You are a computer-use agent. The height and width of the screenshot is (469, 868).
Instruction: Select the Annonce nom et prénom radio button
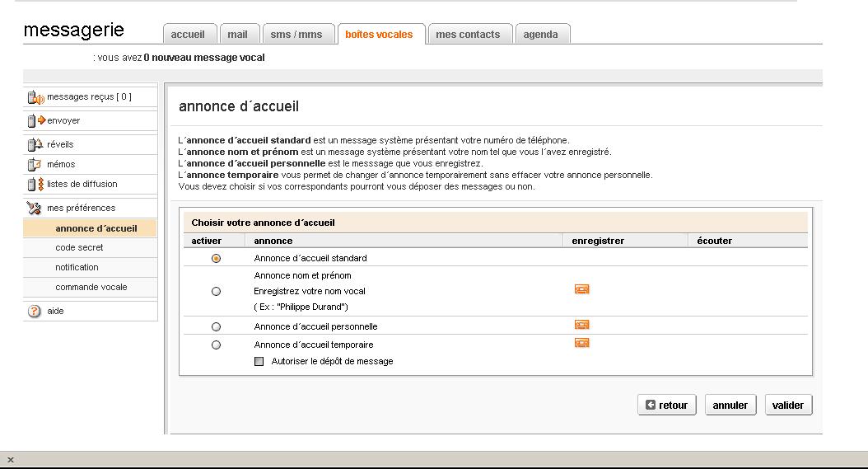(217, 292)
